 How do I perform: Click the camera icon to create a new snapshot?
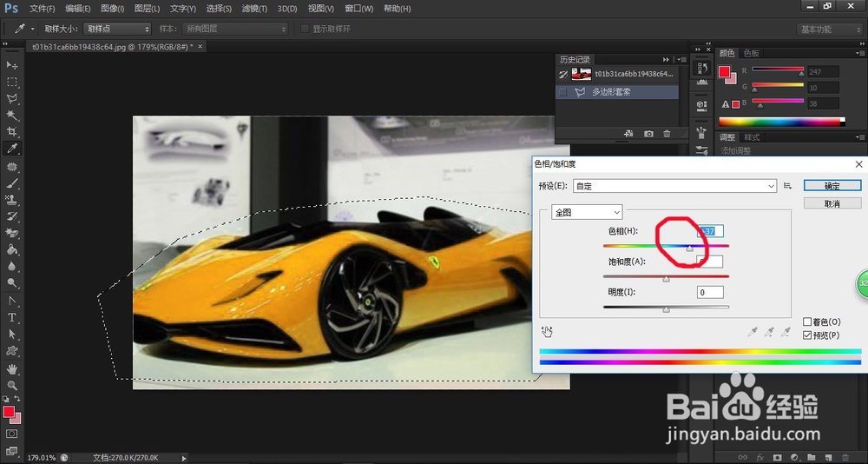pyautogui.click(x=648, y=134)
